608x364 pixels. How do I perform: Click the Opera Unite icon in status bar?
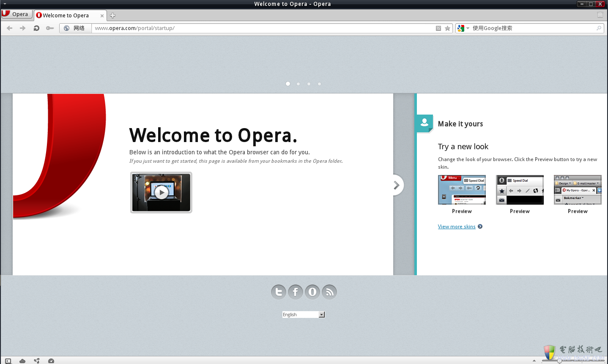click(37, 361)
